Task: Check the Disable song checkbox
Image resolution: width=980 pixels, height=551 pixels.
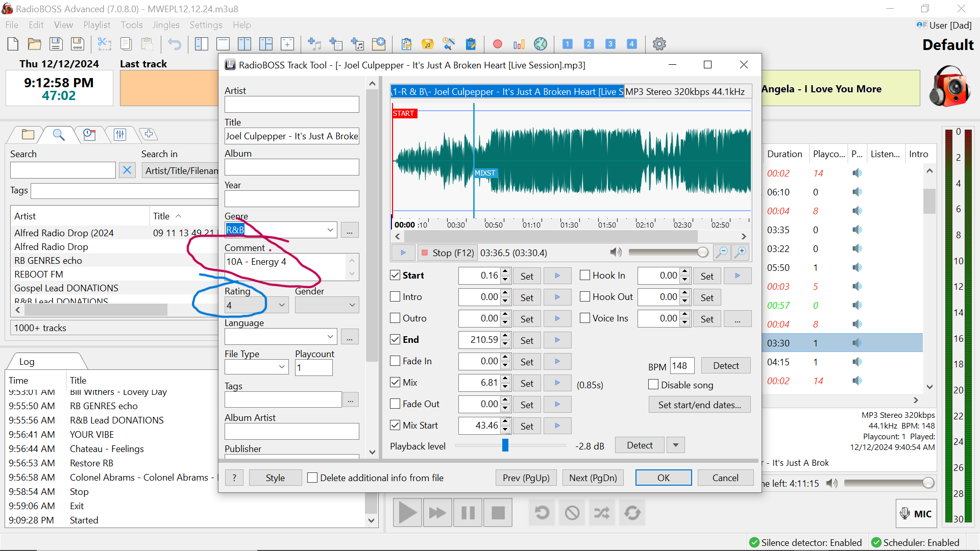Action: 653,384
